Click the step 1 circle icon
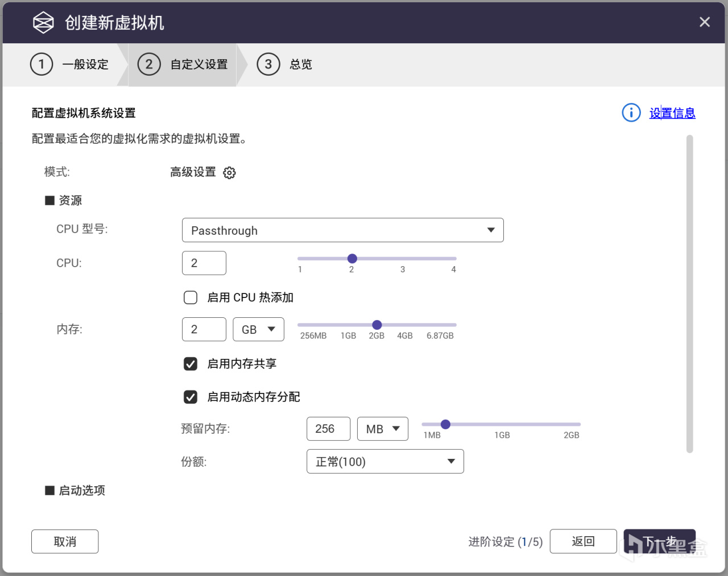The height and width of the screenshot is (576, 728). click(x=42, y=64)
